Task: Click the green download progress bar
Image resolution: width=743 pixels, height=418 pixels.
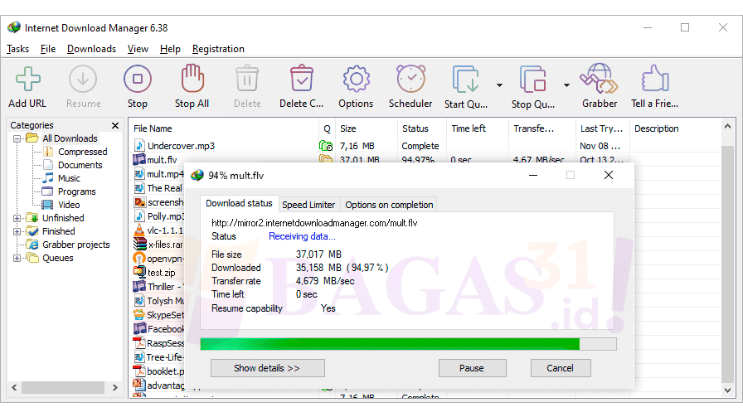Action: tap(390, 344)
